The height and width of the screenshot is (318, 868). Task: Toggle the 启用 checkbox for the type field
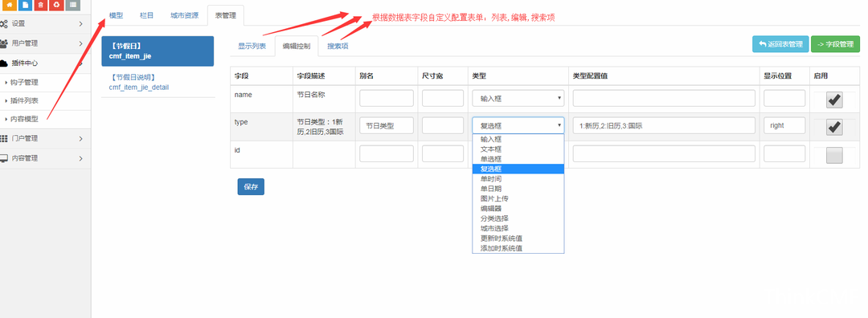click(834, 127)
